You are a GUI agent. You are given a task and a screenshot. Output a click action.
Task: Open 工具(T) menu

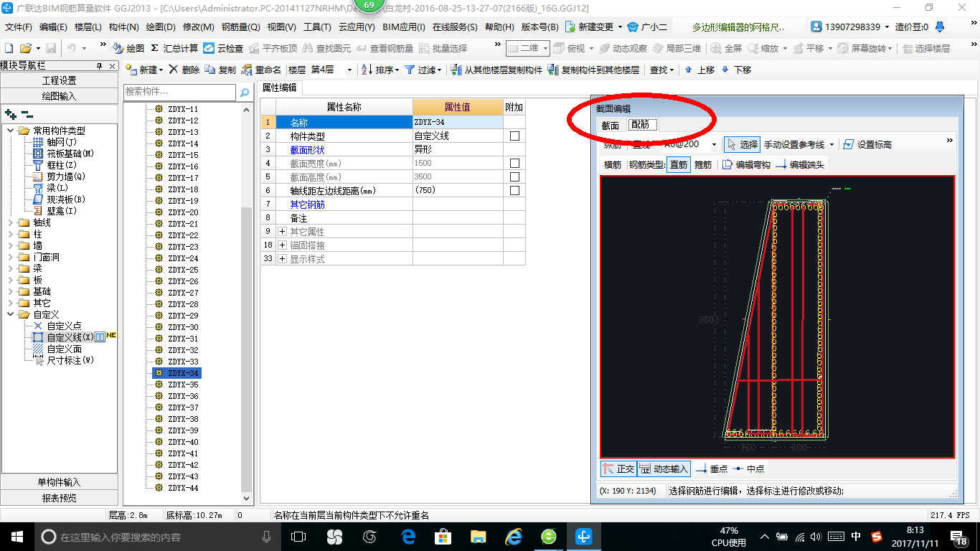[317, 27]
